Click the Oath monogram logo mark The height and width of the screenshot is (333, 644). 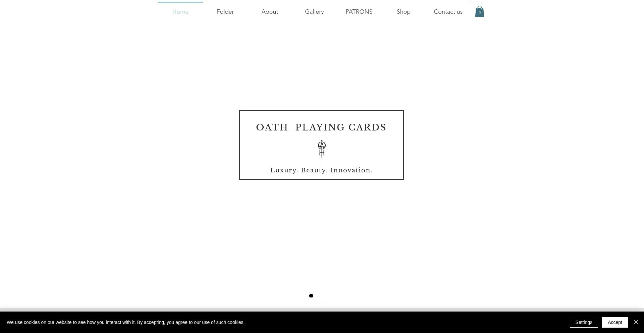pos(321,149)
